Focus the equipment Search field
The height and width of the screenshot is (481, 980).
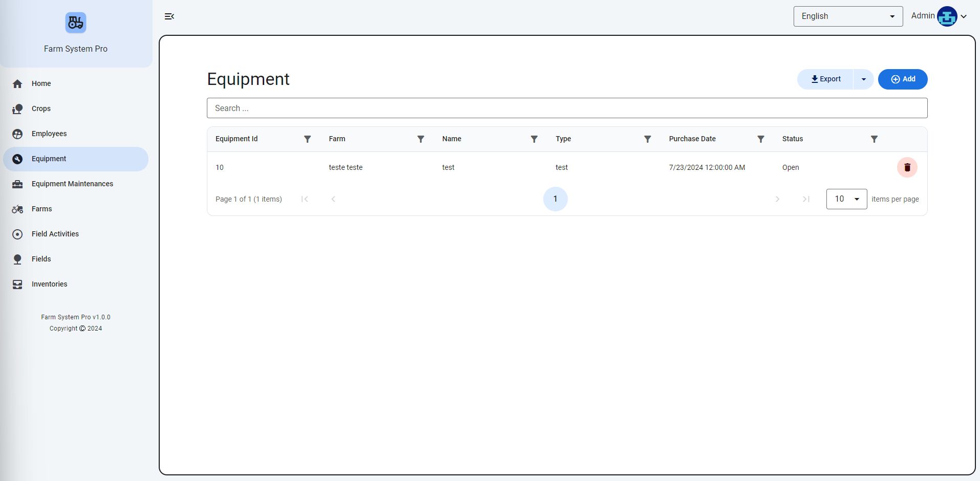567,108
